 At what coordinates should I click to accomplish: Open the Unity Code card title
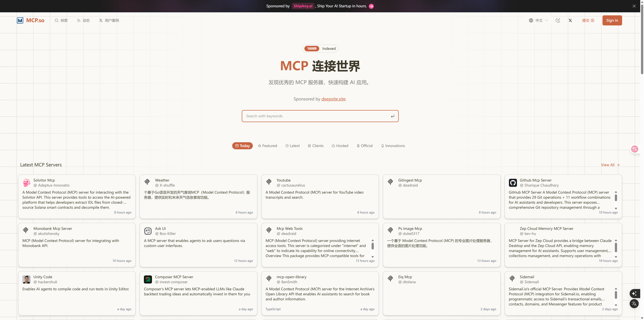tap(43, 277)
